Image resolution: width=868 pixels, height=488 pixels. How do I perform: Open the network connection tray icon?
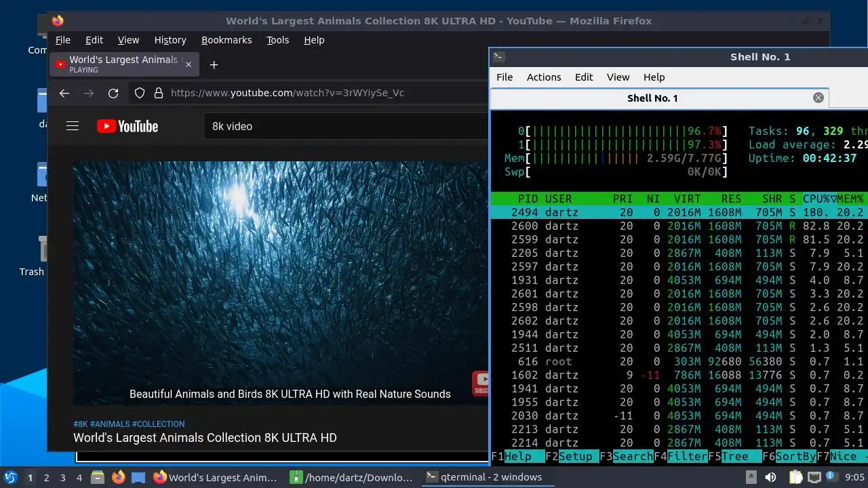(x=814, y=477)
